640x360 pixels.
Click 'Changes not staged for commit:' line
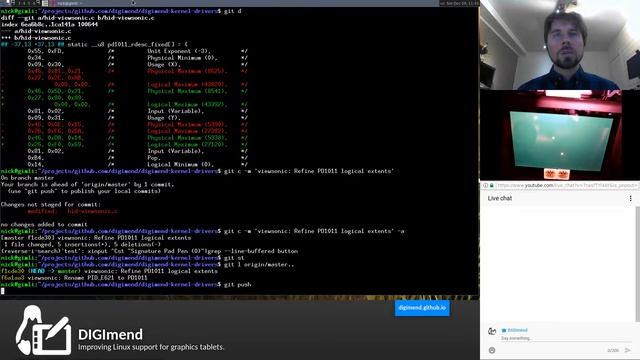[51, 204]
